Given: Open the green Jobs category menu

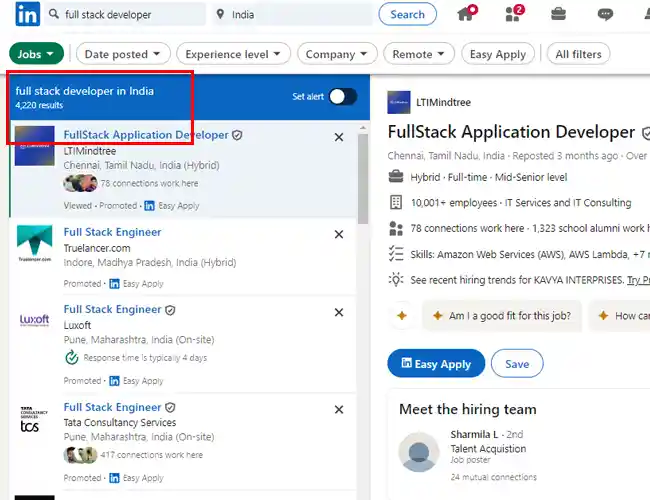Looking at the screenshot, I should tap(36, 54).
